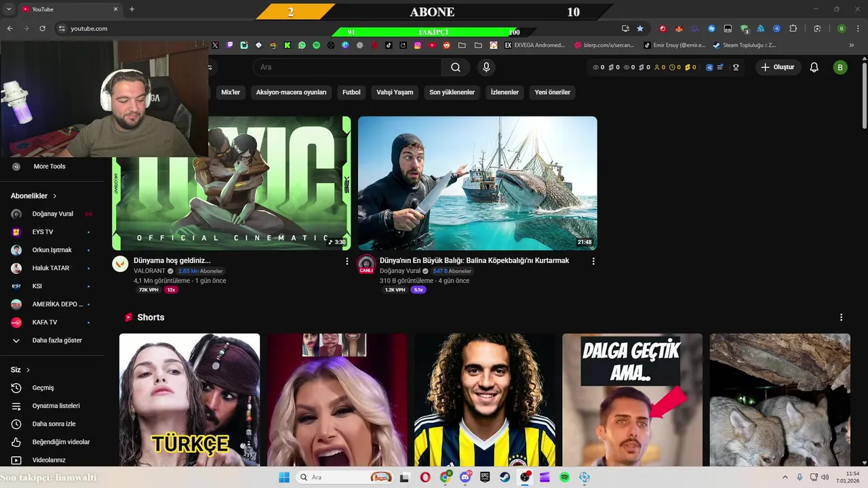Open the Dünyama hoş geldiniz video title
The width and height of the screenshot is (868, 488).
(172, 260)
